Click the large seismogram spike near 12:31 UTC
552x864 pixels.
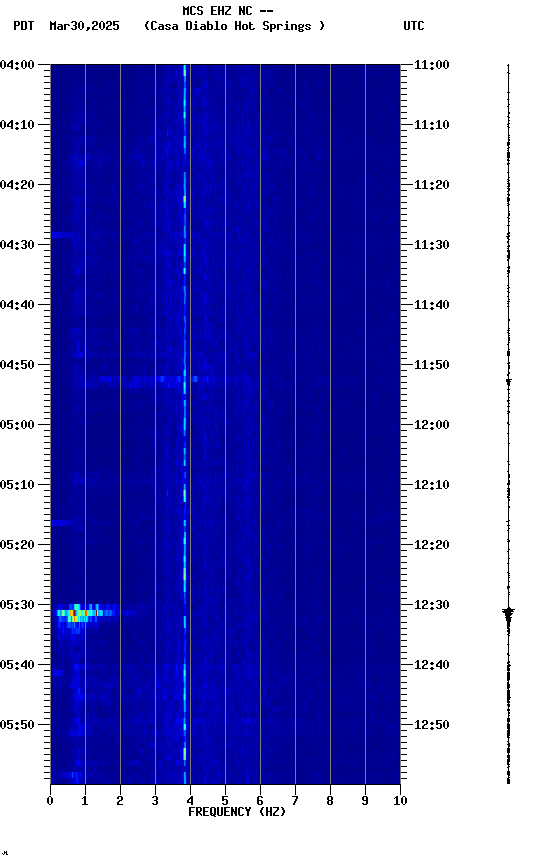508,614
